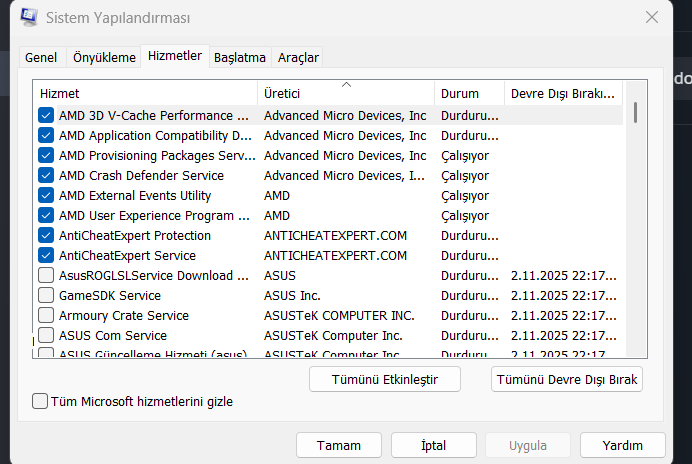Confirm with the Tamam button
Screen dimensions: 692x464
click(x=338, y=445)
